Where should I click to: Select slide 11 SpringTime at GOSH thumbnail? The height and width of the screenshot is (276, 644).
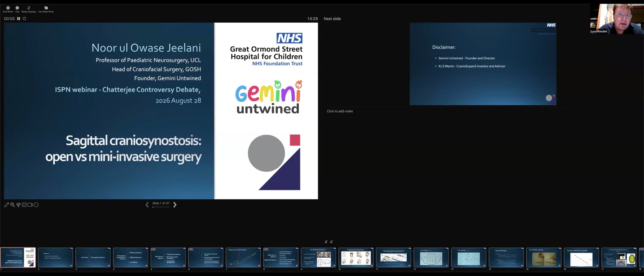click(x=394, y=258)
